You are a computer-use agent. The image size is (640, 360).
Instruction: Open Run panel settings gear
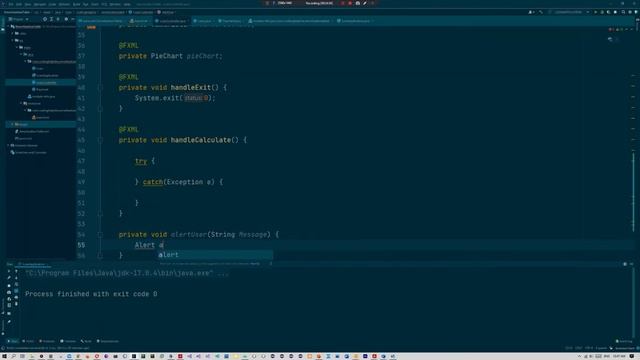click(625, 264)
